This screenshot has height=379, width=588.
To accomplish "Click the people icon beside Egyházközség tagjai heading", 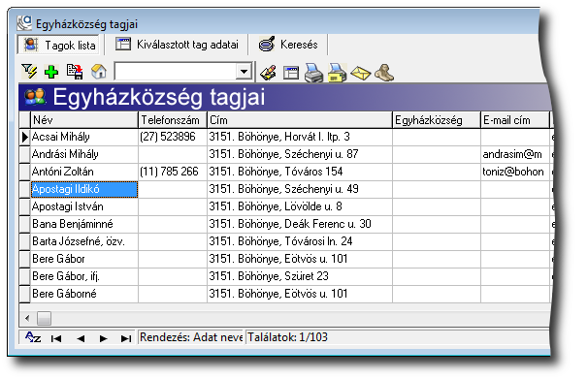I will (x=35, y=97).
